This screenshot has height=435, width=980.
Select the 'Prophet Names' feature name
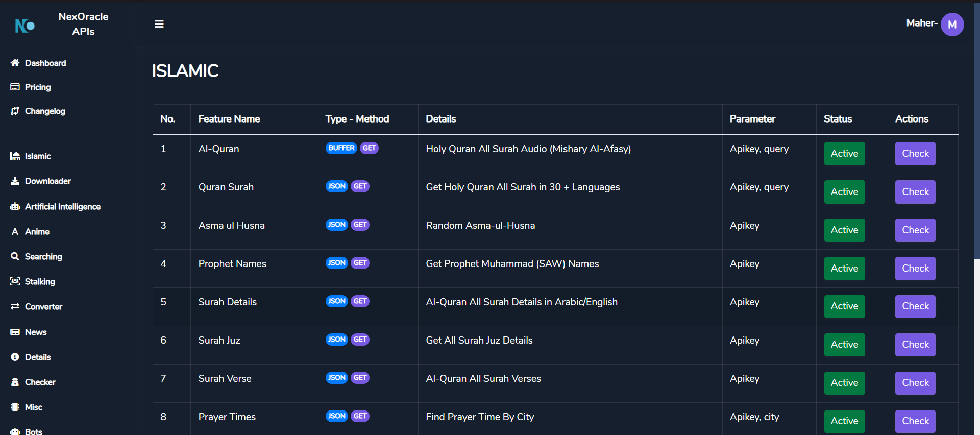pyautogui.click(x=232, y=263)
